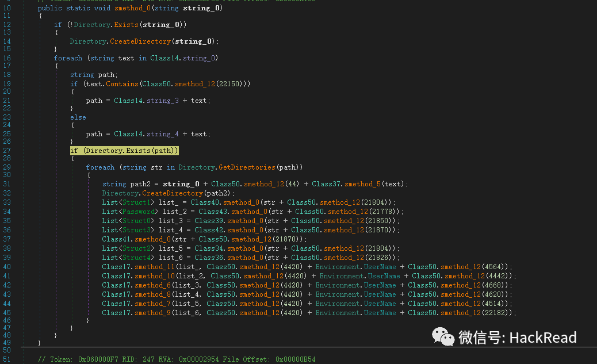The width and height of the screenshot is (597, 364).
Task: Click CreateDirectory(path2) on line 32
Action: pos(186,193)
